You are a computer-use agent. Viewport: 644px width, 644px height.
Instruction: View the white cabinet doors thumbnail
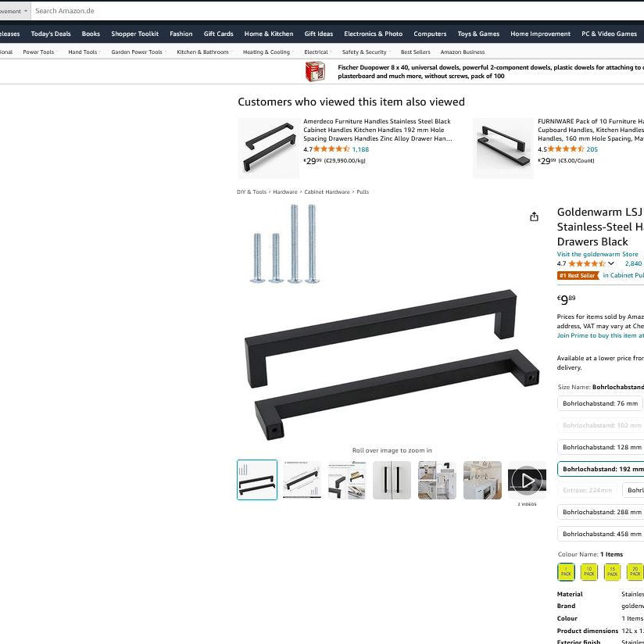tap(392, 480)
